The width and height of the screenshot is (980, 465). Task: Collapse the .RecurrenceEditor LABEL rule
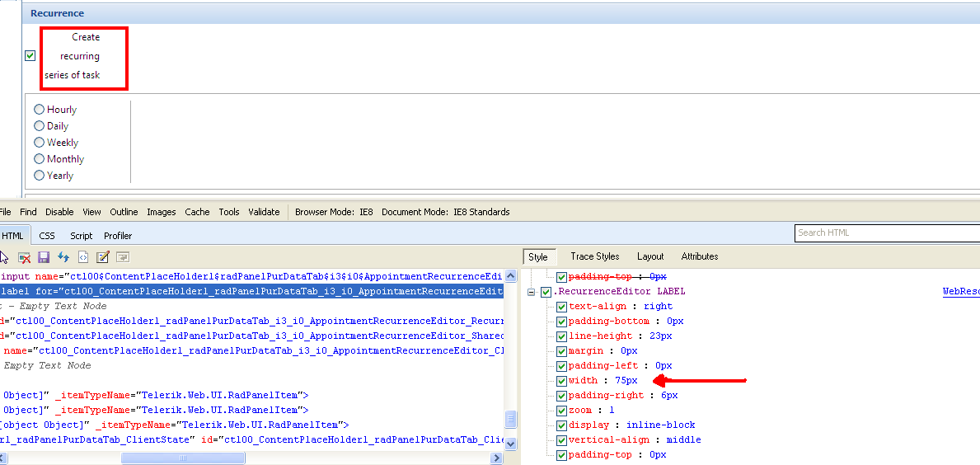(532, 292)
